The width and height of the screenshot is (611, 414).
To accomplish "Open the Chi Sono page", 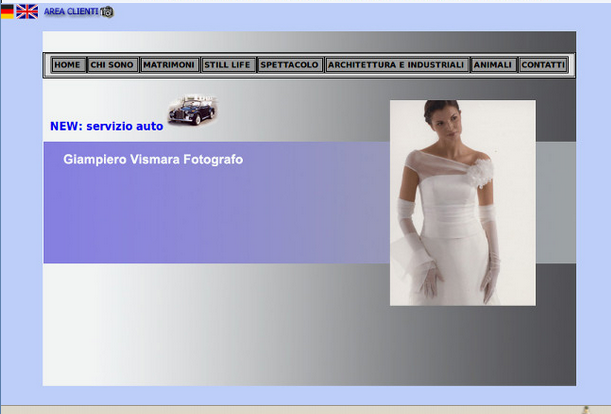I will 112,65.
